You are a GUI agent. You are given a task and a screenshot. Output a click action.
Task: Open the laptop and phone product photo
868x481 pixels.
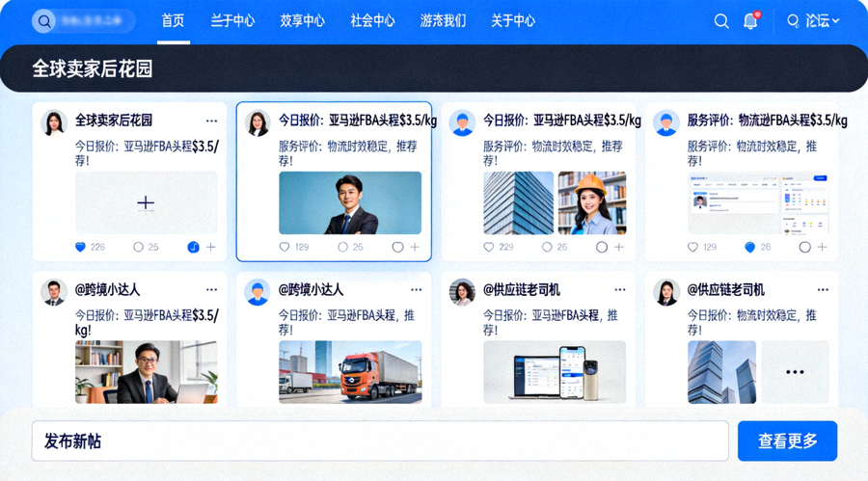tap(555, 372)
